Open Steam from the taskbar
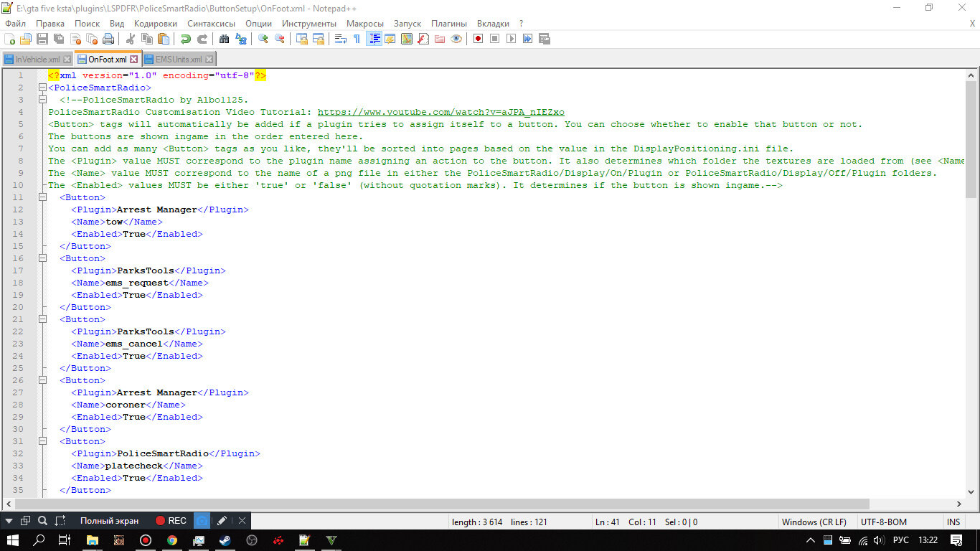 click(225, 540)
